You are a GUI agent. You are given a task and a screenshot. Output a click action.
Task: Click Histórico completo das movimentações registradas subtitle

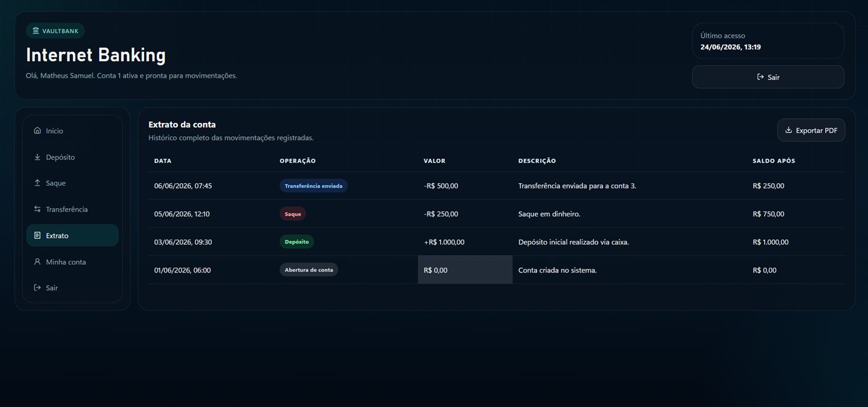tap(231, 138)
